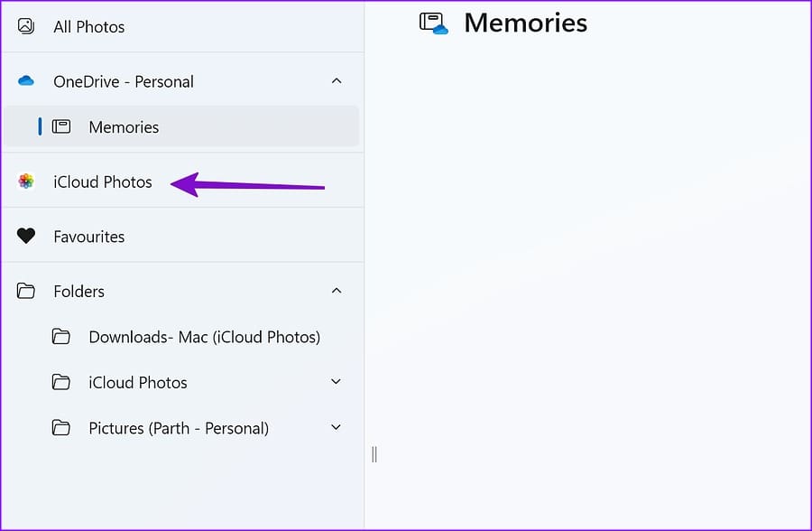Click the sidebar resize handle divider

[x=374, y=454]
